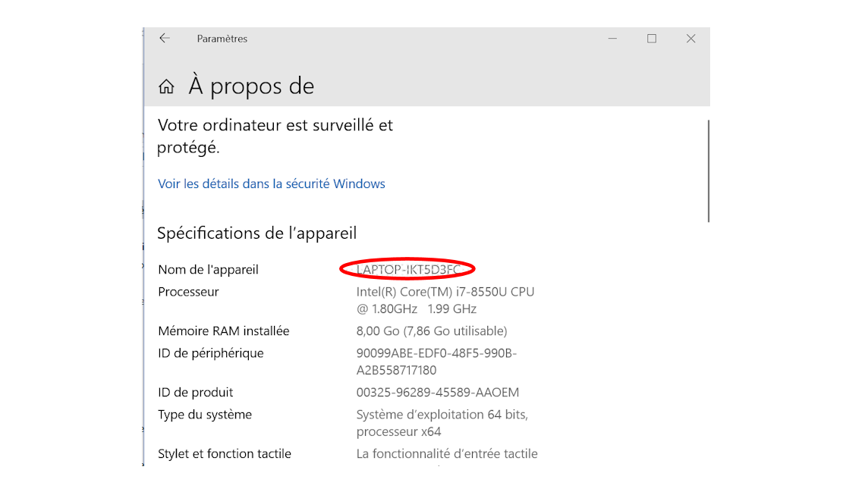868x498 pixels.
Task: Close the Paramètres window
Action: click(691, 39)
